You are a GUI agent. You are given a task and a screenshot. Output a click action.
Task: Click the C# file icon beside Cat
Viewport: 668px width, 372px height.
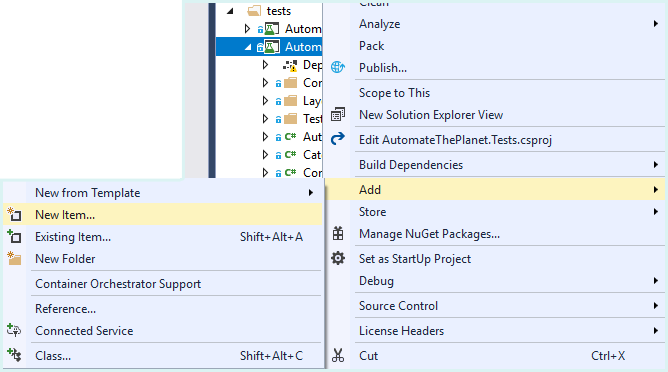[x=291, y=154]
